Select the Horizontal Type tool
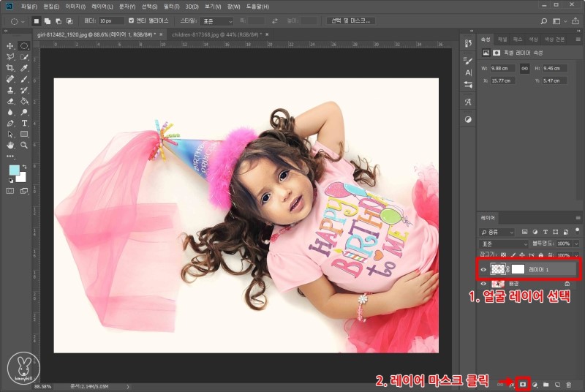 pyautogui.click(x=24, y=124)
